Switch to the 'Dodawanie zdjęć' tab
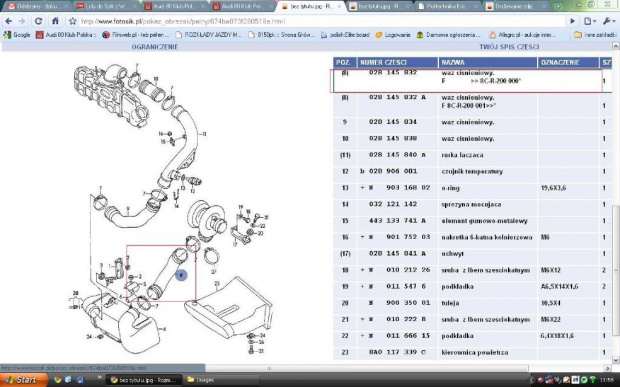This screenshot has height=387, width=620. click(x=514, y=6)
